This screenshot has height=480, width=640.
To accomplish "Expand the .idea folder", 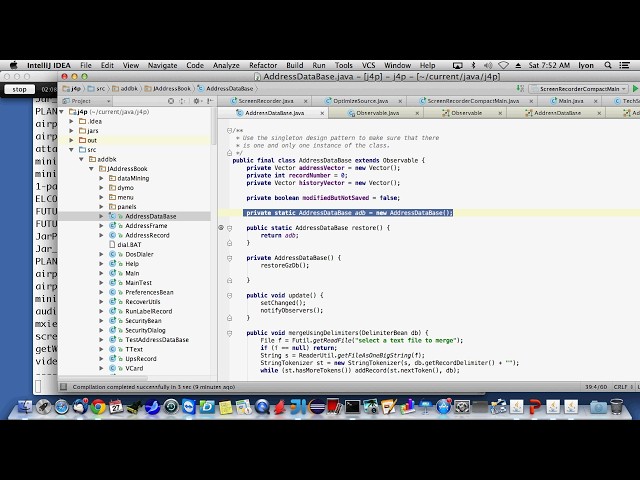I will pos(71,121).
